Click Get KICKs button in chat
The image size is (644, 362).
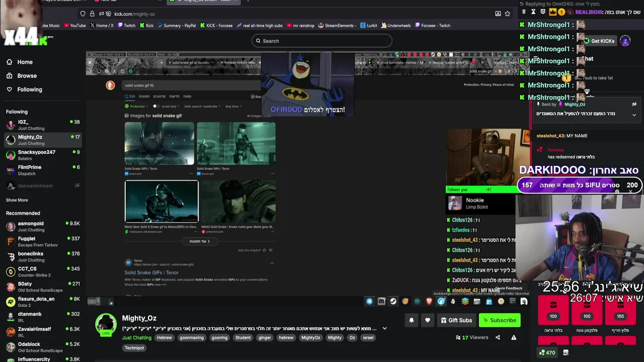point(599,41)
